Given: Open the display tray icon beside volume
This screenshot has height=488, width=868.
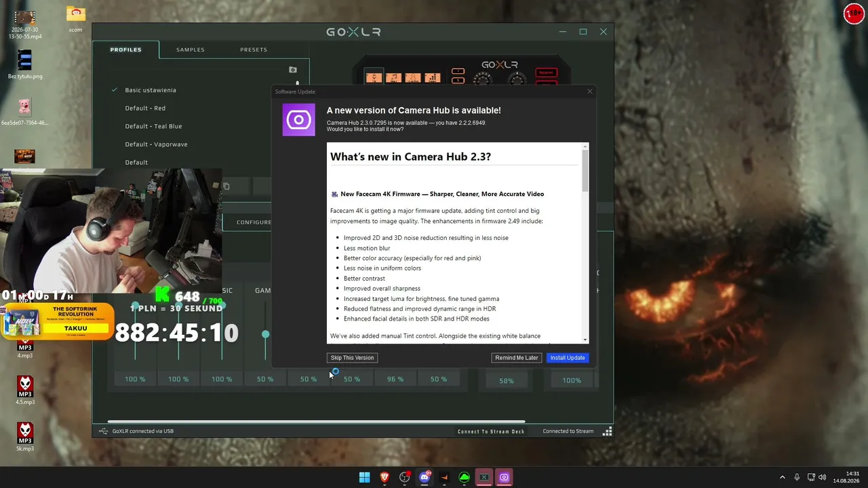Looking at the screenshot, I should coord(811,477).
